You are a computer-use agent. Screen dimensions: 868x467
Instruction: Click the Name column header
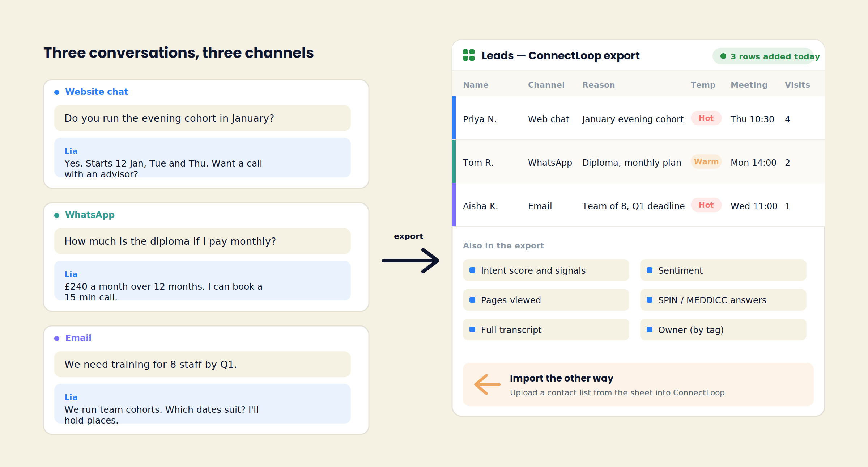coord(476,85)
